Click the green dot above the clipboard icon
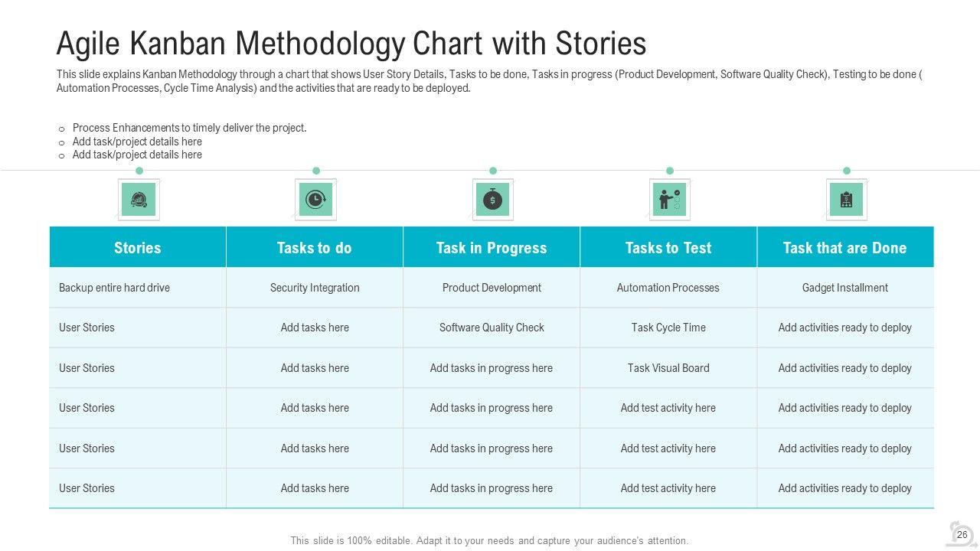The height and width of the screenshot is (551, 980). point(847,171)
